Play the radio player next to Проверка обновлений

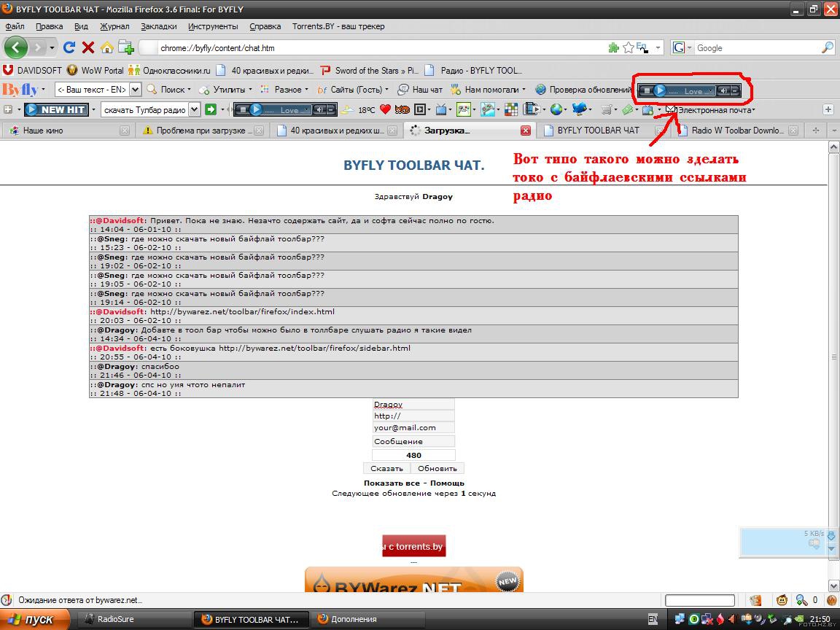(660, 90)
